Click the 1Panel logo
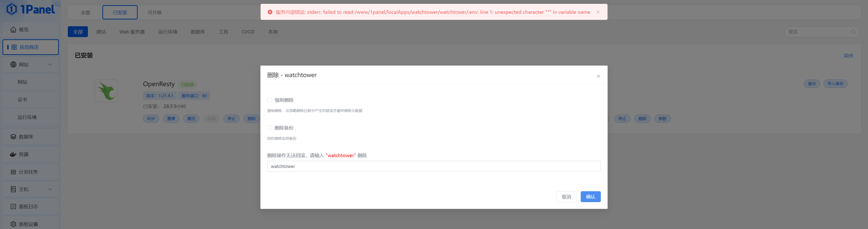This screenshot has height=229, width=868. (30, 9)
